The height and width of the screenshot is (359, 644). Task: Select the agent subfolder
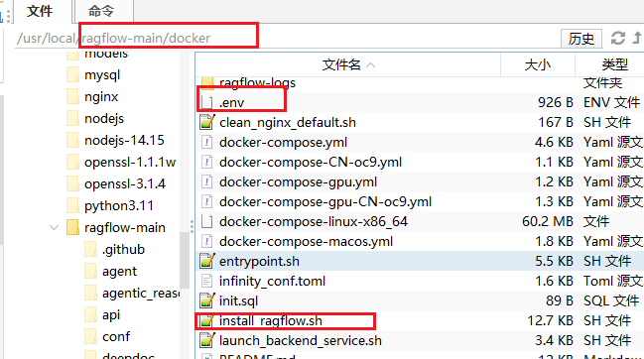[119, 271]
